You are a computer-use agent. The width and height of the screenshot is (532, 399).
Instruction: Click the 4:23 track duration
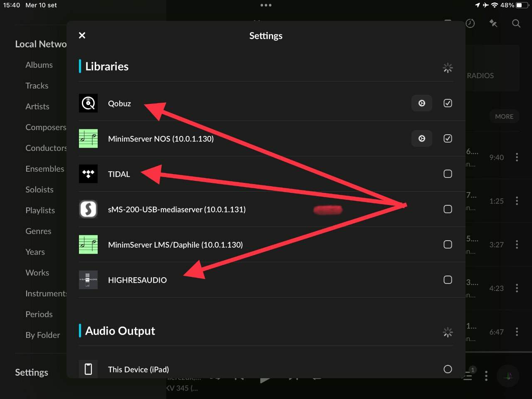[x=496, y=288]
